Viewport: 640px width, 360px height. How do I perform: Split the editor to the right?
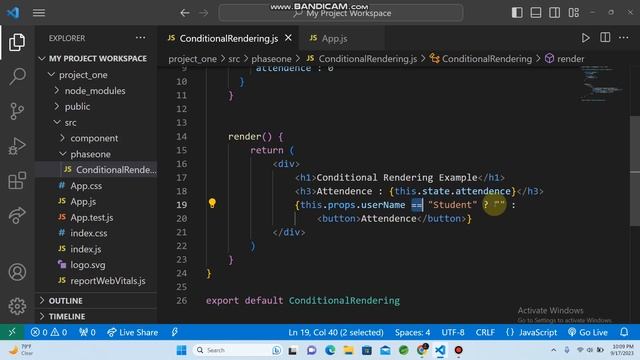point(605,38)
